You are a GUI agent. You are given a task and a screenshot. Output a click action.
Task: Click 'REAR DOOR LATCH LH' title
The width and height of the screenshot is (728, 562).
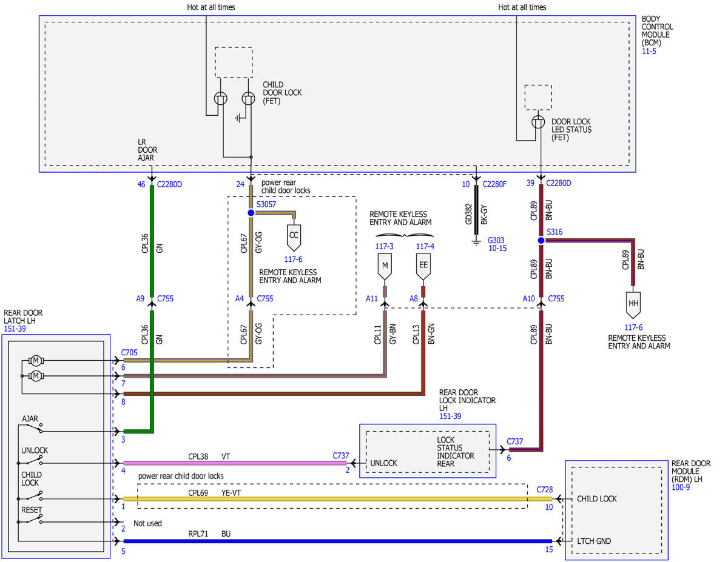coord(23,316)
